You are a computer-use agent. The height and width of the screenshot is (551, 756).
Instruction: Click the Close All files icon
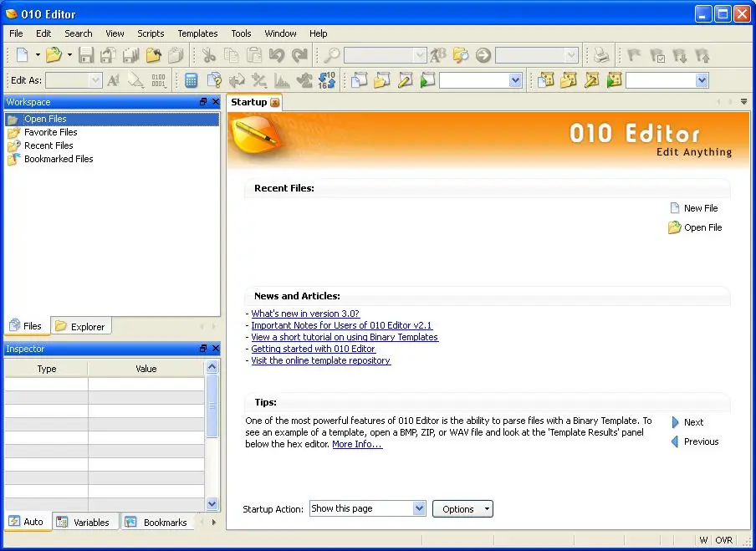point(176,55)
